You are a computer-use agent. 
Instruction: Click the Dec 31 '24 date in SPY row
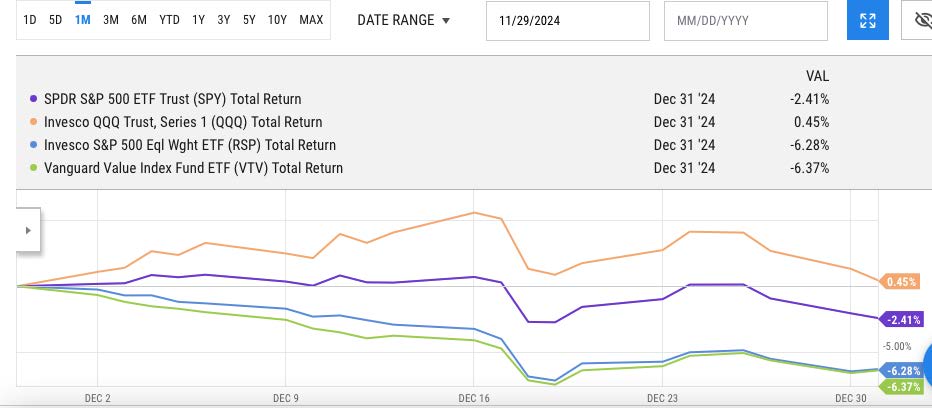click(684, 99)
